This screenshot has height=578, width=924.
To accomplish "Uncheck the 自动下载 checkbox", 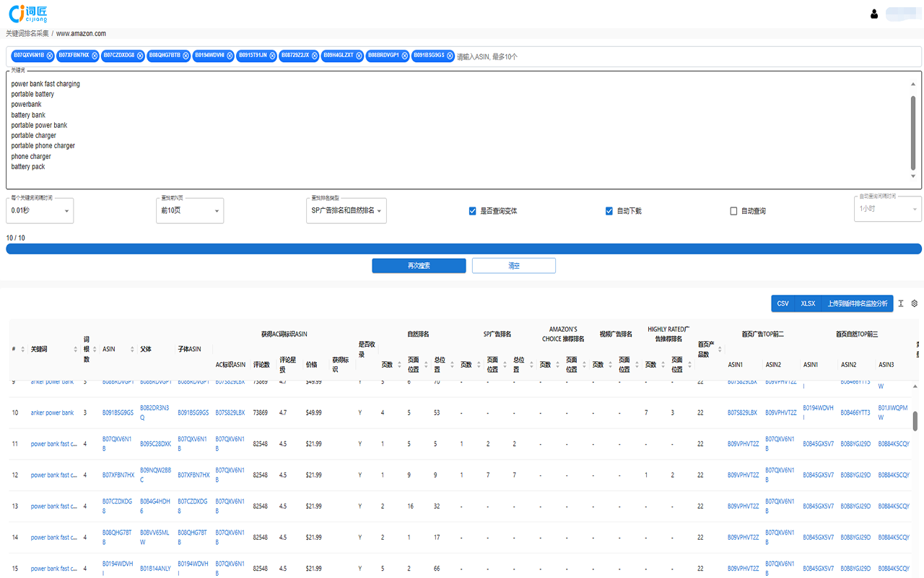I will pos(609,211).
